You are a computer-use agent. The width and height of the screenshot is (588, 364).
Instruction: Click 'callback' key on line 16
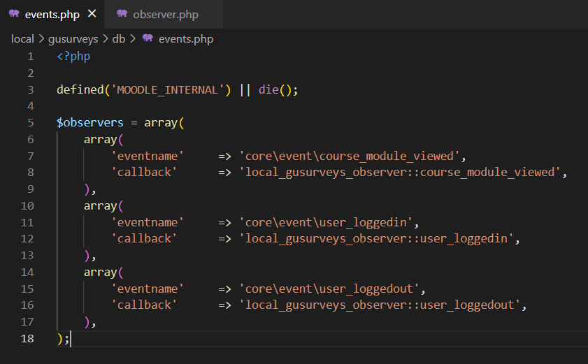(144, 305)
